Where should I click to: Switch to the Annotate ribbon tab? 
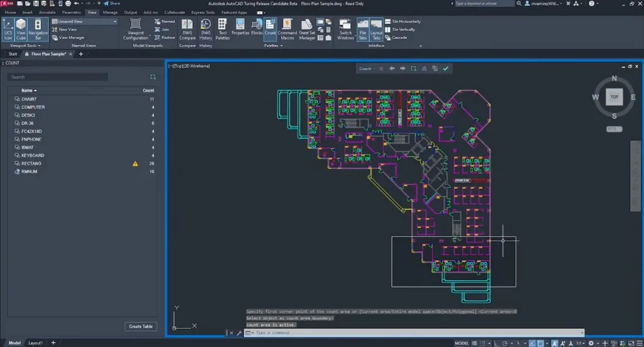47,13
